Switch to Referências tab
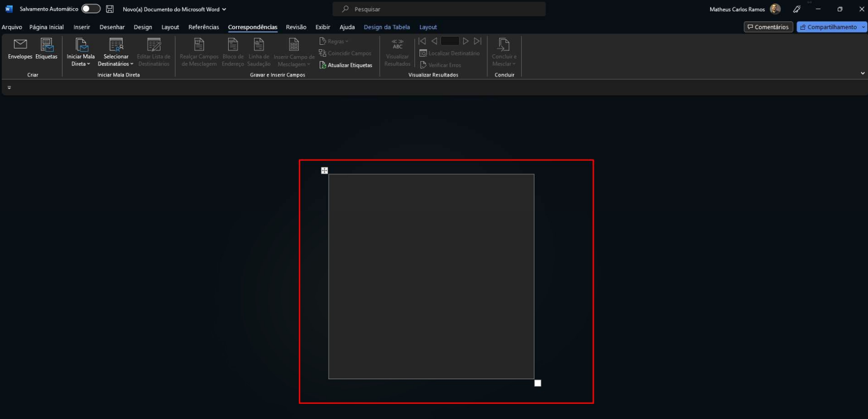This screenshot has width=868, height=419. (x=203, y=27)
